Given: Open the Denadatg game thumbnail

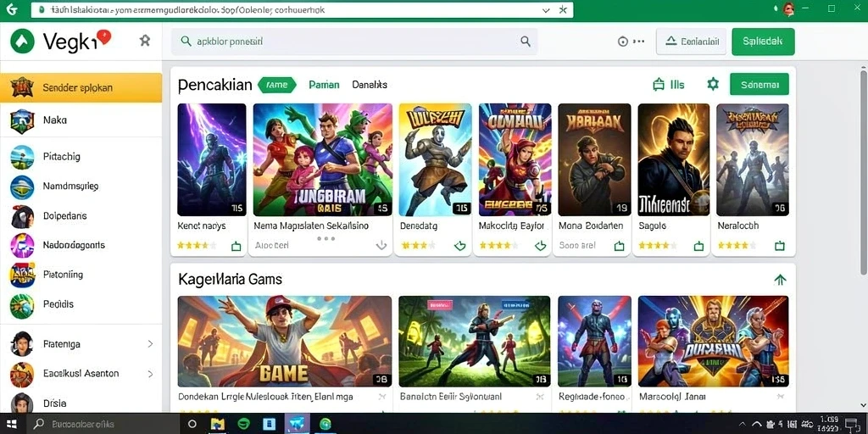Looking at the screenshot, I should (435, 159).
